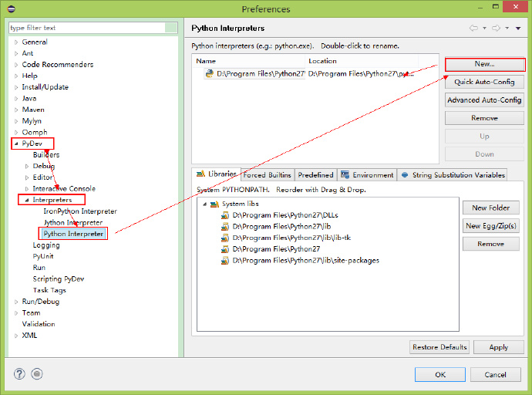
Task: Open the forward history dropdown arrow
Action: pyautogui.click(x=507, y=29)
